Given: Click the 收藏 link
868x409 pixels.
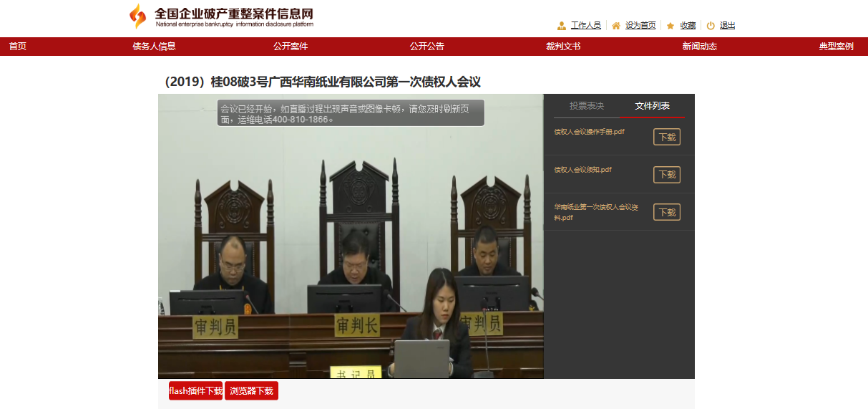Looking at the screenshot, I should 688,26.
